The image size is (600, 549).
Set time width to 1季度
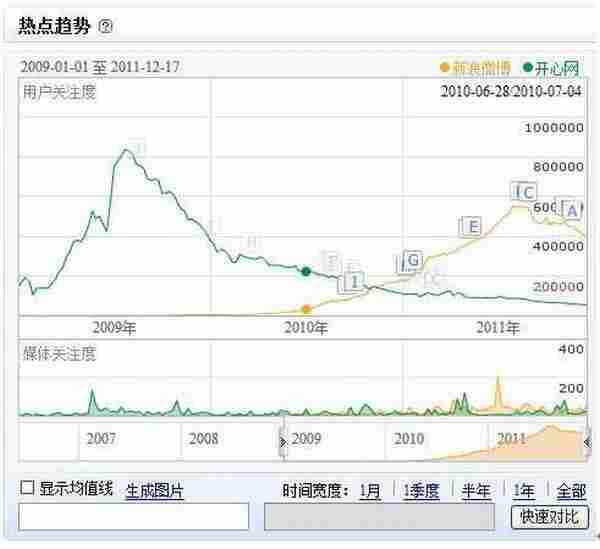(x=421, y=490)
